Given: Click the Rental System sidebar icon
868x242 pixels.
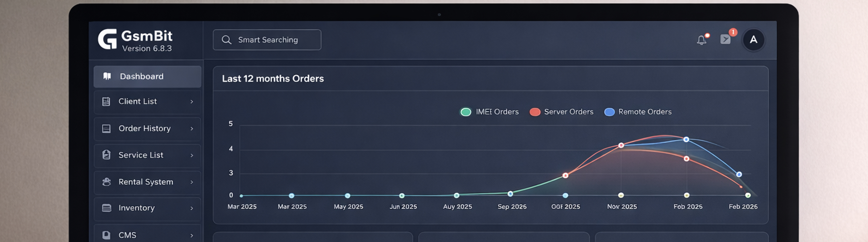Looking at the screenshot, I should click(x=107, y=182).
